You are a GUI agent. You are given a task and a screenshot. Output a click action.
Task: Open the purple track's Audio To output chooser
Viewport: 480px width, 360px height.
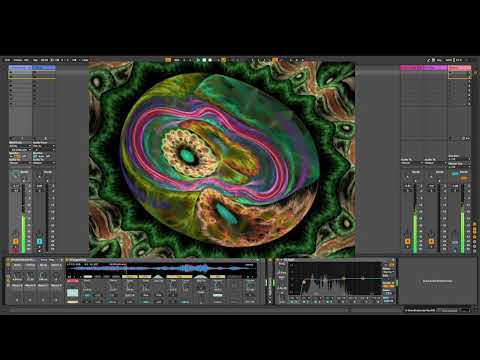pyautogui.click(x=435, y=163)
